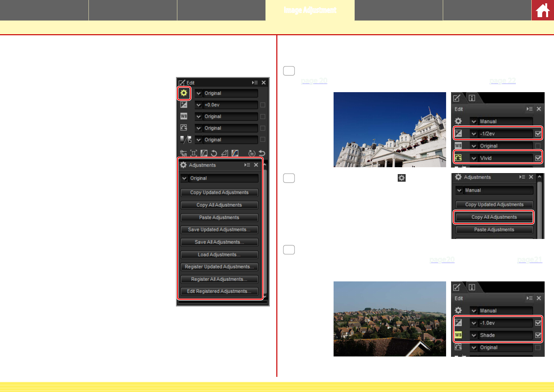Open the left Edit panel options menu icon
Viewport: 554px width, 392px height.
[x=255, y=83]
